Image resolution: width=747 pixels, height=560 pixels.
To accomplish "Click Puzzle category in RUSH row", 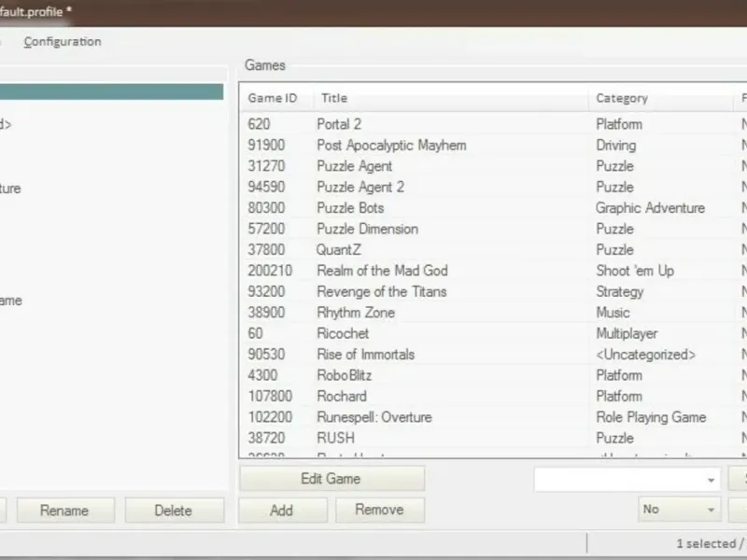I will point(615,438).
